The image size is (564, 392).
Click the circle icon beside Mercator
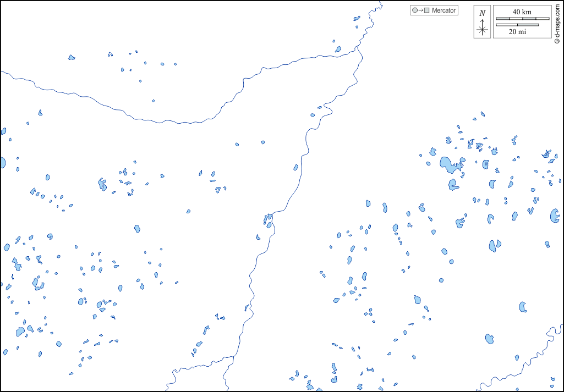[415, 10]
